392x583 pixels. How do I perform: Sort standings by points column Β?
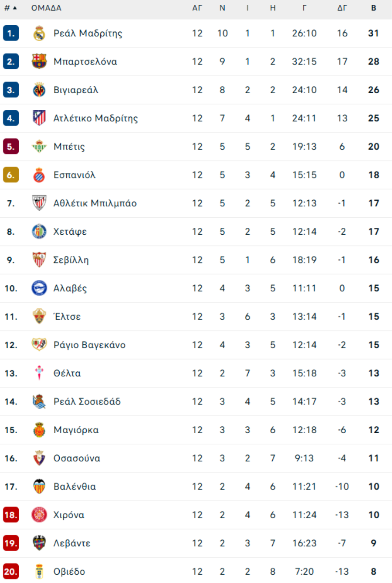(374, 8)
